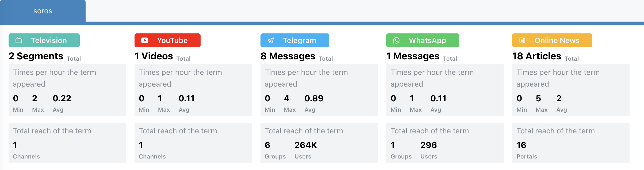Click the 18 Articles total heading
644x170 pixels.
(545, 56)
